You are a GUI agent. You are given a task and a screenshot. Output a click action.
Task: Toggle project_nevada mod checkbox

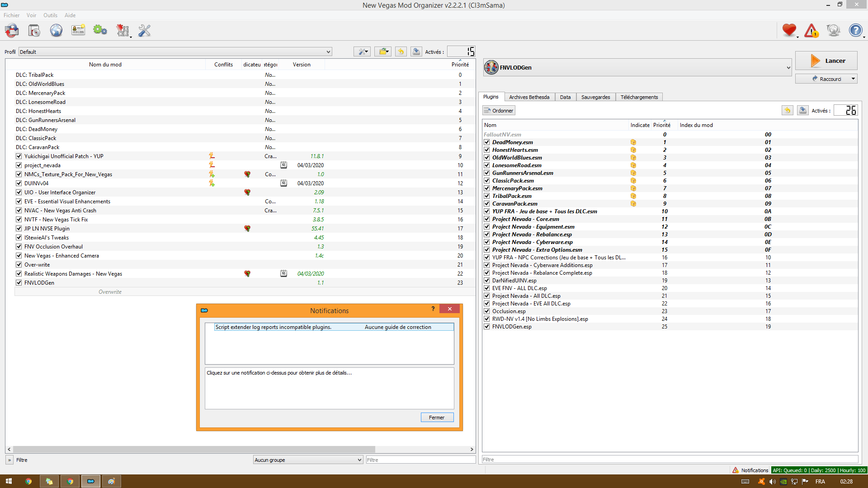click(19, 165)
